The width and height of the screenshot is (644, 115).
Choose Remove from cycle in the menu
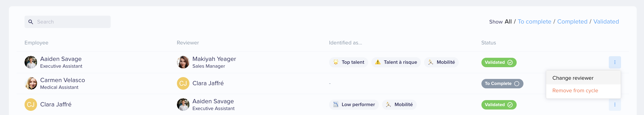(583, 91)
